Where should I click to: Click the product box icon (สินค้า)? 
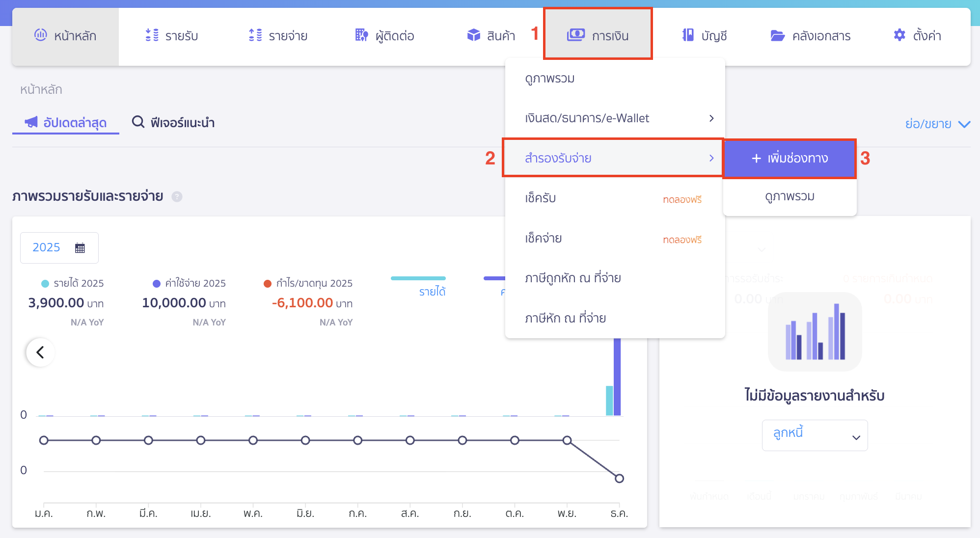coord(473,35)
